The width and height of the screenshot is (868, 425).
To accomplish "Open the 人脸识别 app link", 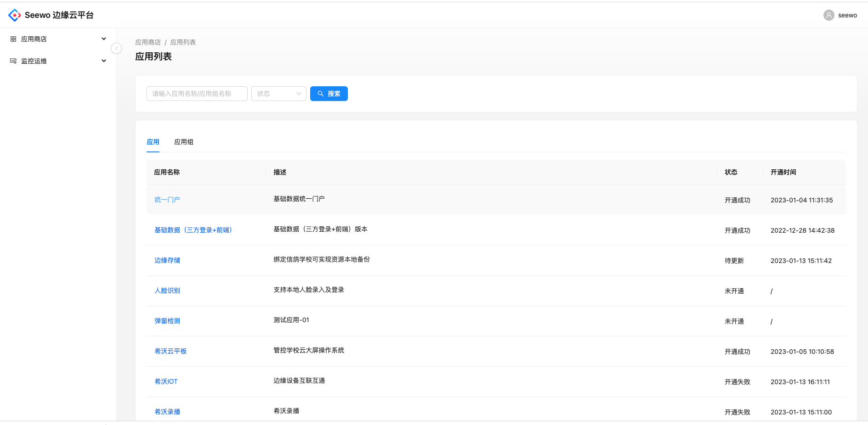I will coord(167,291).
